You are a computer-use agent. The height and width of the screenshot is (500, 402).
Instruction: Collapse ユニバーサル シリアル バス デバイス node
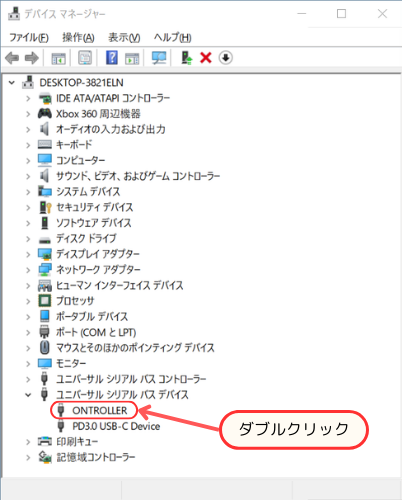(28, 395)
